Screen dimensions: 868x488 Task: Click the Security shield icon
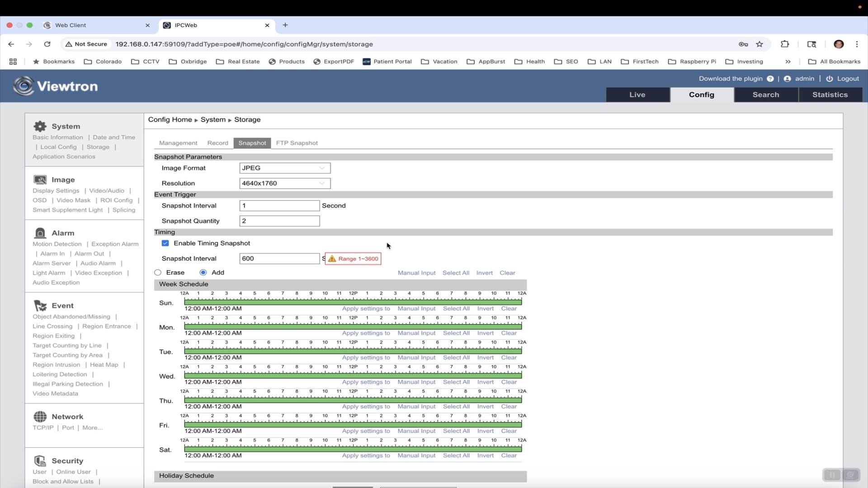pos(40,460)
